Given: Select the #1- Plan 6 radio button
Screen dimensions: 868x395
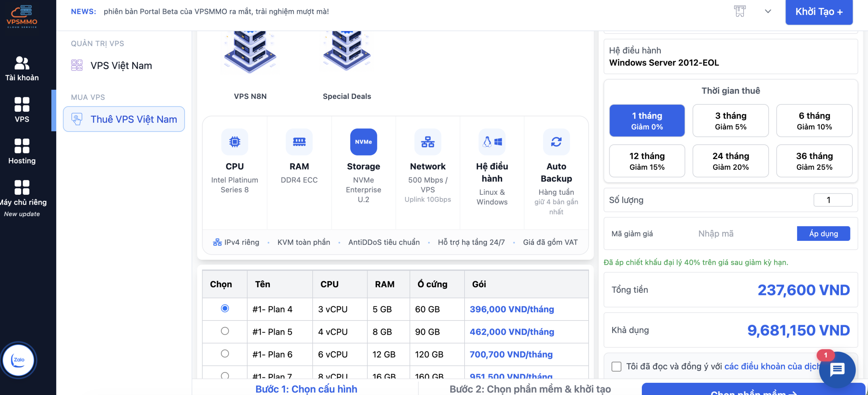Looking at the screenshot, I should [225, 354].
